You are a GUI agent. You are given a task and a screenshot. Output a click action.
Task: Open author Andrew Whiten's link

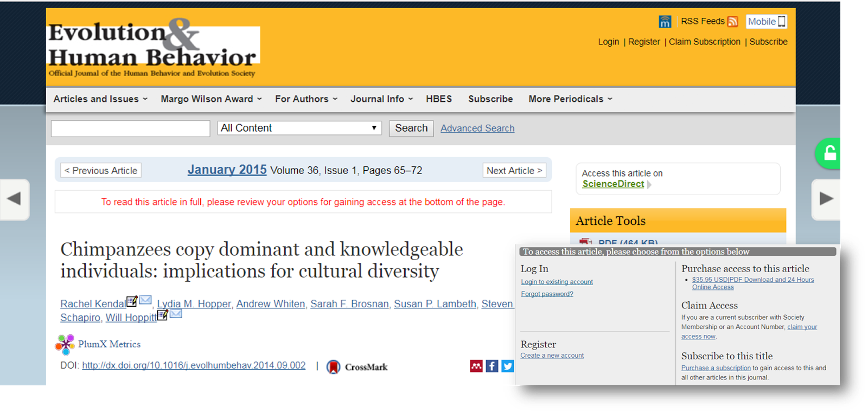[271, 304]
